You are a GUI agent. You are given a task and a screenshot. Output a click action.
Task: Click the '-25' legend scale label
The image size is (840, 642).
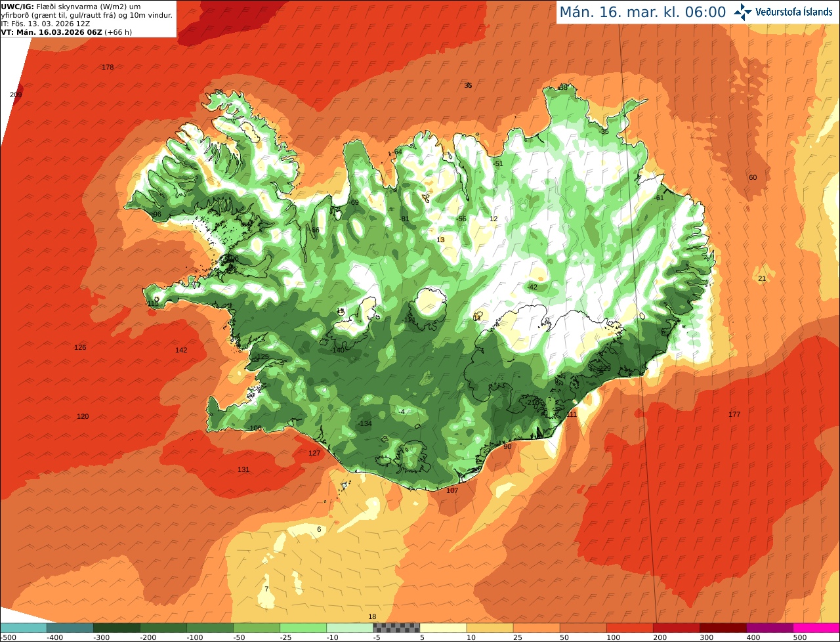click(287, 637)
